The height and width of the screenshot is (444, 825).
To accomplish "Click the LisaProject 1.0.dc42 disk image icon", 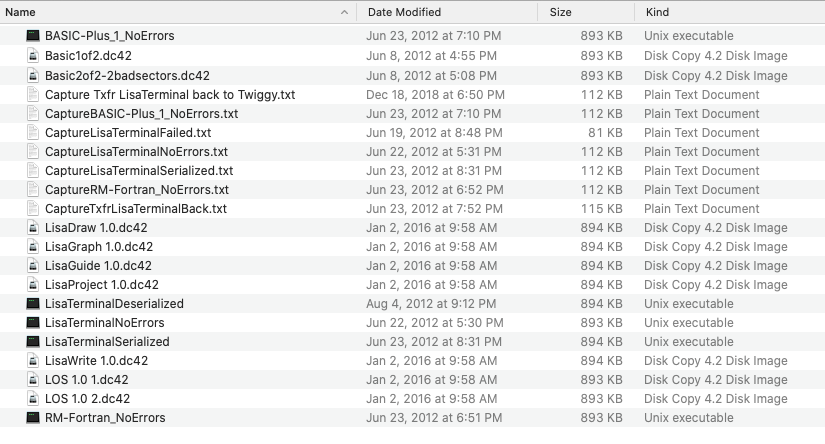I will coord(33,285).
